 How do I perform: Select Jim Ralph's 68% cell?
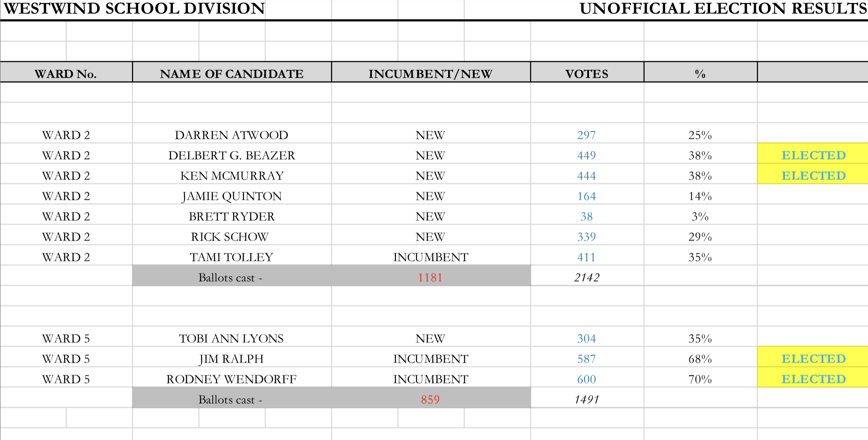tap(700, 359)
